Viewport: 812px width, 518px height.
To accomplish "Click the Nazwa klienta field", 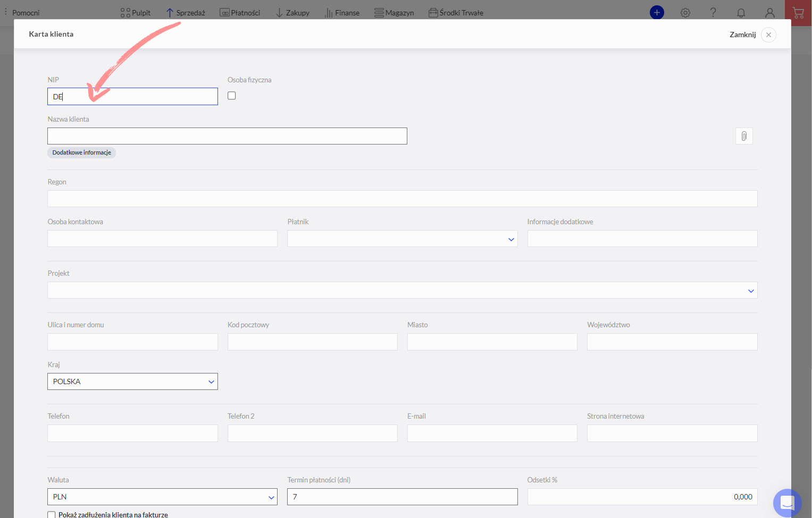I will (x=227, y=136).
